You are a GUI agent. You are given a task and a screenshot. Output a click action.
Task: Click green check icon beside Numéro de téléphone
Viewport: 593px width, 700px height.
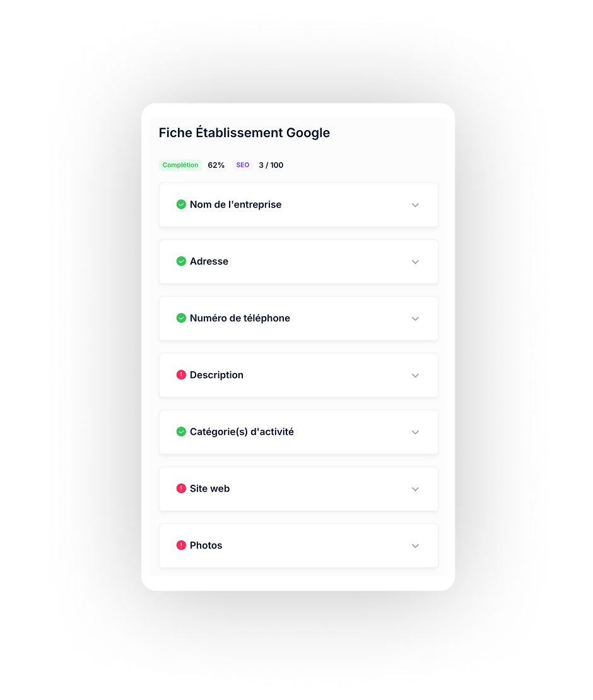click(x=181, y=318)
